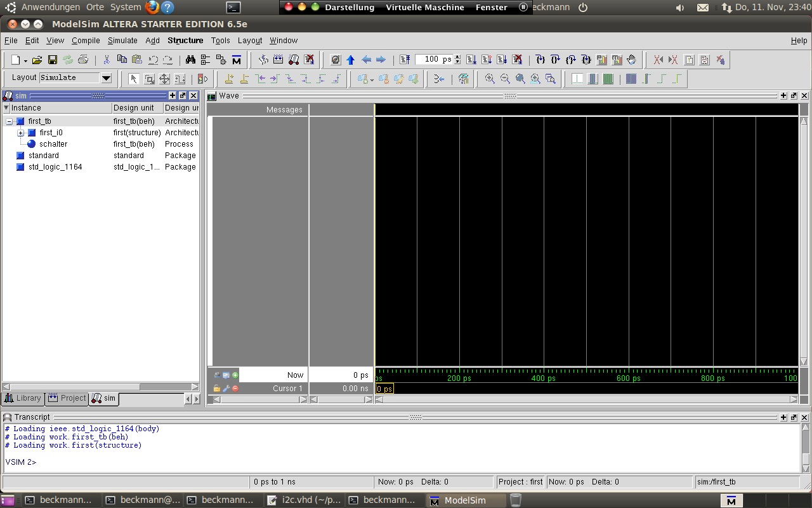
Task: Click the Insert Cursor icon
Action: pos(229,79)
